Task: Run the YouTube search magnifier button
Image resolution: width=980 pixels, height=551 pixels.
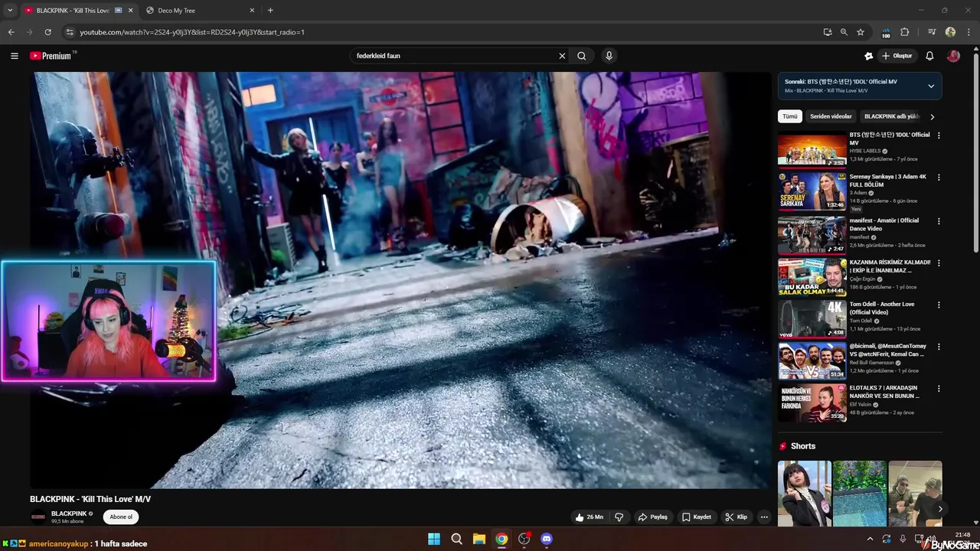Action: pos(582,56)
